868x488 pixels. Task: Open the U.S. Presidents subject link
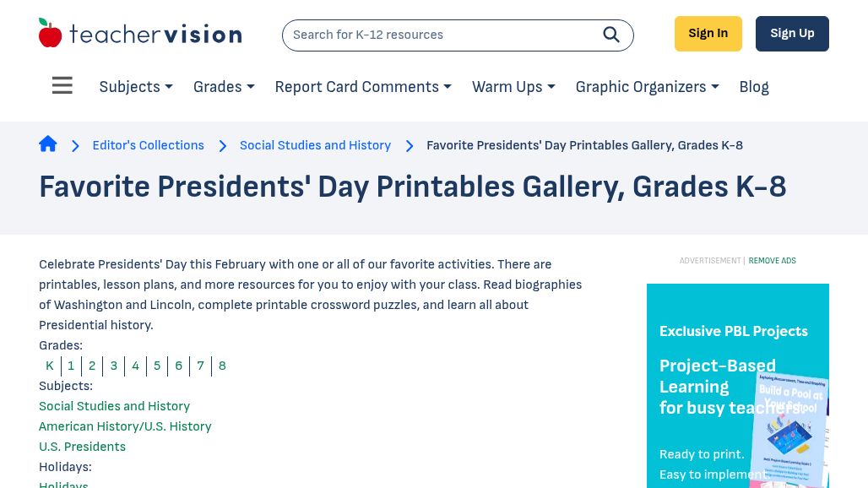pyautogui.click(x=82, y=447)
